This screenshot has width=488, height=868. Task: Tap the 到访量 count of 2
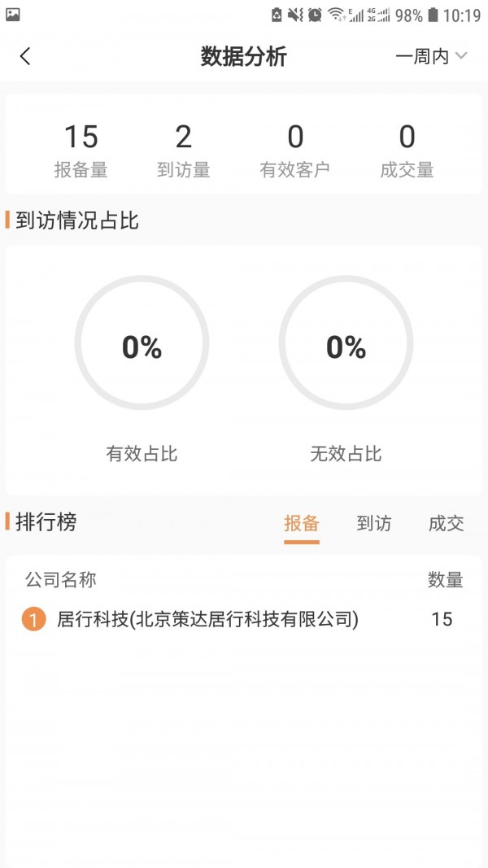click(184, 137)
